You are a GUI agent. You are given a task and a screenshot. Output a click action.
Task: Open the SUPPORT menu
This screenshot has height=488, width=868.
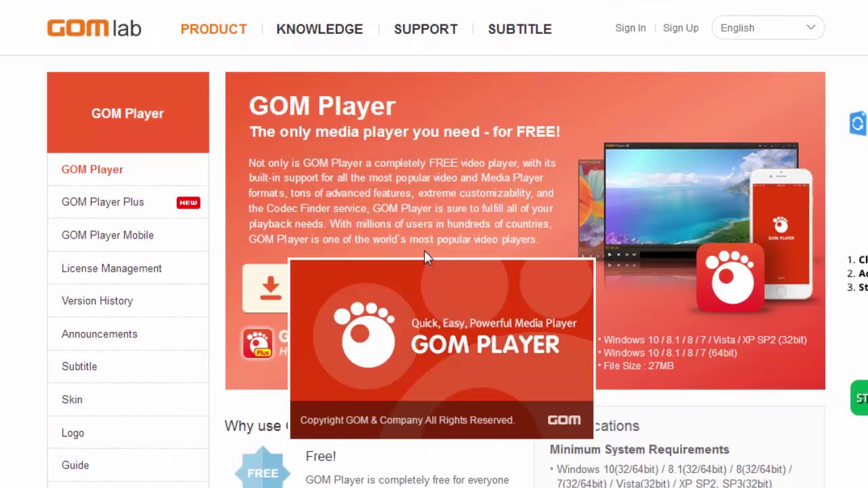[x=426, y=29]
